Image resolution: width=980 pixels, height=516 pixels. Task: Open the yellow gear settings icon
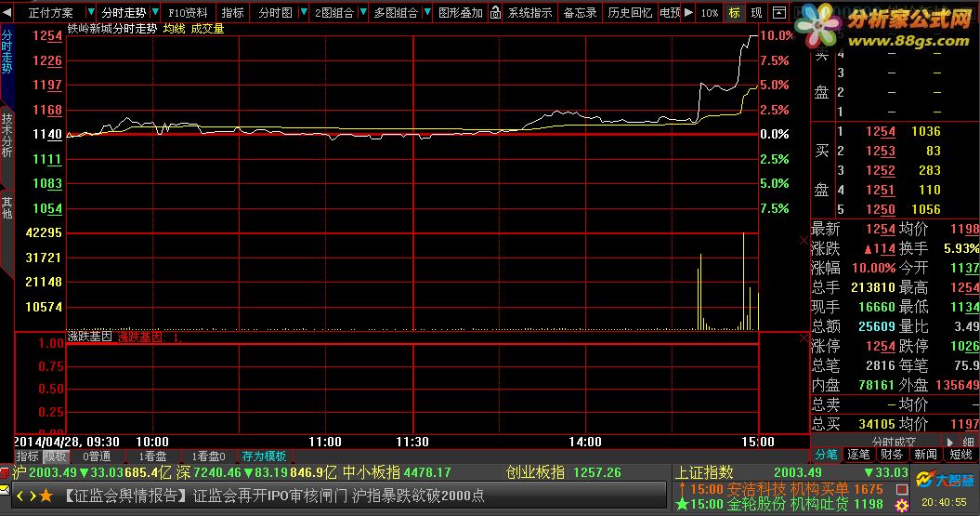pyautogui.click(x=901, y=505)
